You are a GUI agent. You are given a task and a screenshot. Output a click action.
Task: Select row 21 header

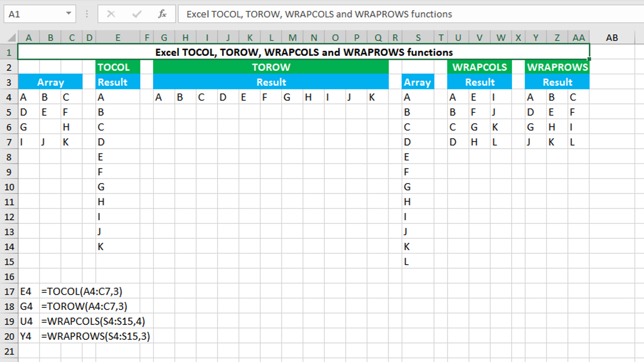tap(9, 351)
